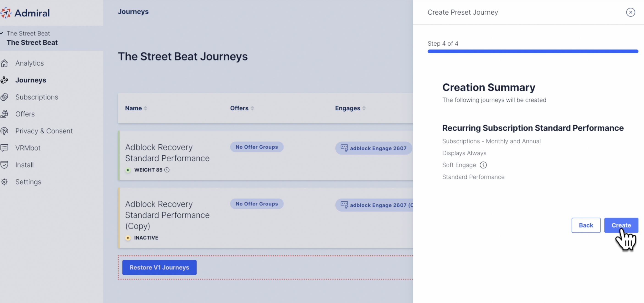Click the Step 4 of 4 progress bar

coord(533,51)
